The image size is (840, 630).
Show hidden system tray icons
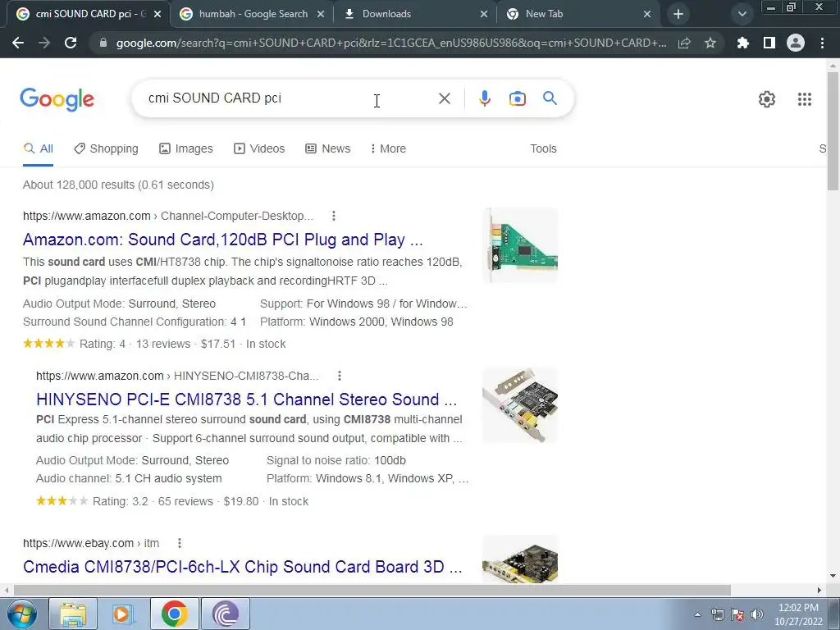tap(697, 614)
